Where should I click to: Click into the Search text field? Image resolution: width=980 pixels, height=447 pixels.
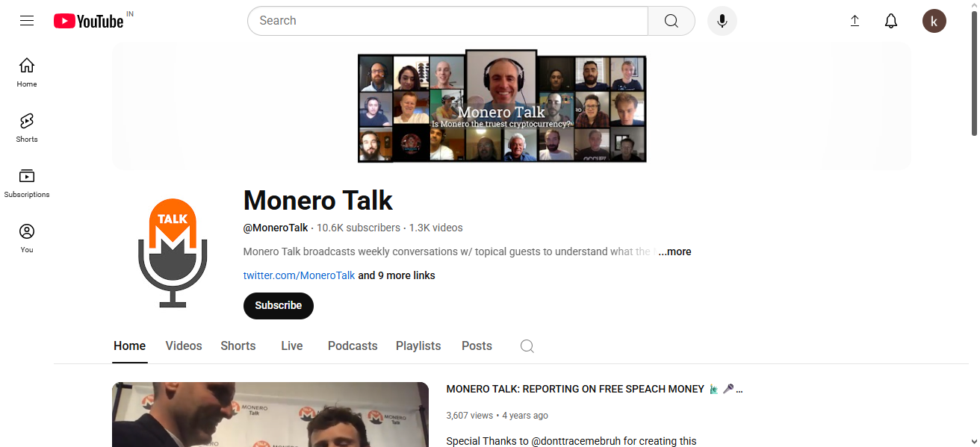448,21
